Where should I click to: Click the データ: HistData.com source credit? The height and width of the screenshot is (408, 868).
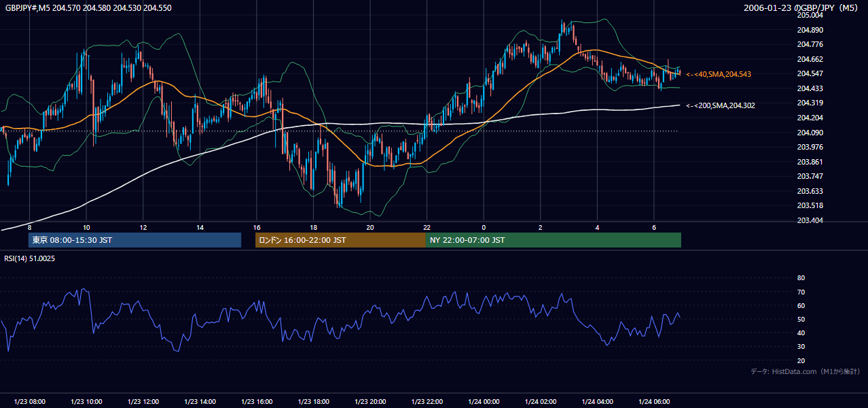click(x=805, y=371)
